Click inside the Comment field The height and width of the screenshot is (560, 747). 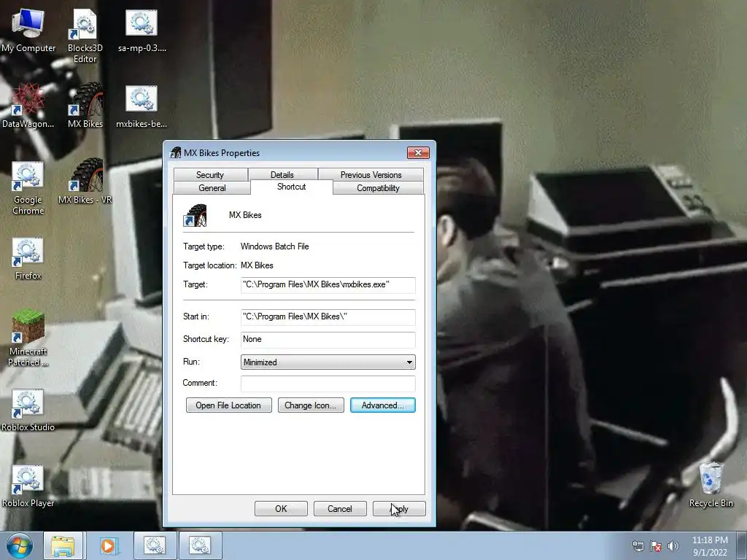point(328,384)
